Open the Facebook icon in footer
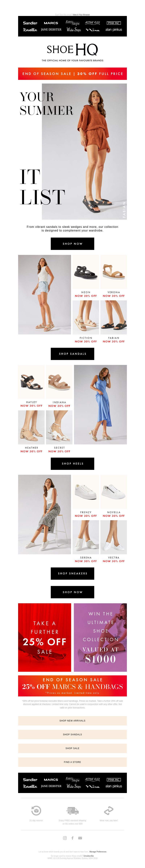This screenshot has width=145, height=868. (x=72, y=838)
